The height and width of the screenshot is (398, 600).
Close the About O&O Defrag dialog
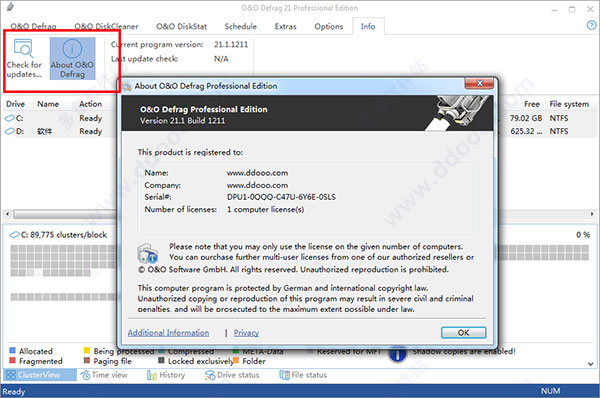[x=479, y=83]
